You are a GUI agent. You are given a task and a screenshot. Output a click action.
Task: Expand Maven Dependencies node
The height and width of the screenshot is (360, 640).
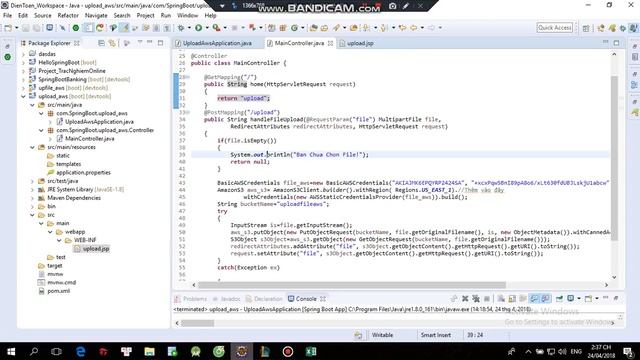coord(32,198)
